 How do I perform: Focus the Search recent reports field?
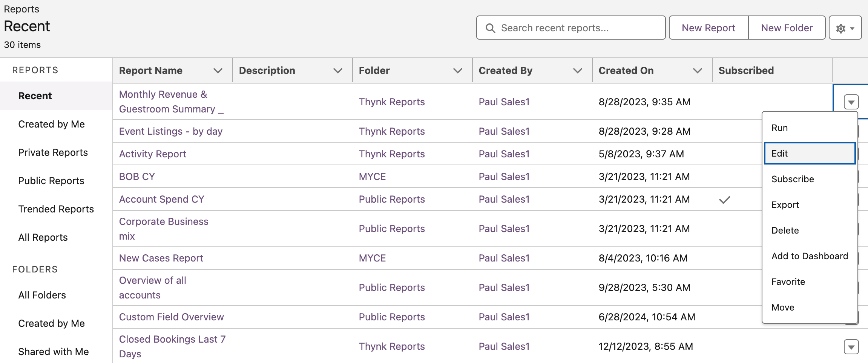coord(571,28)
